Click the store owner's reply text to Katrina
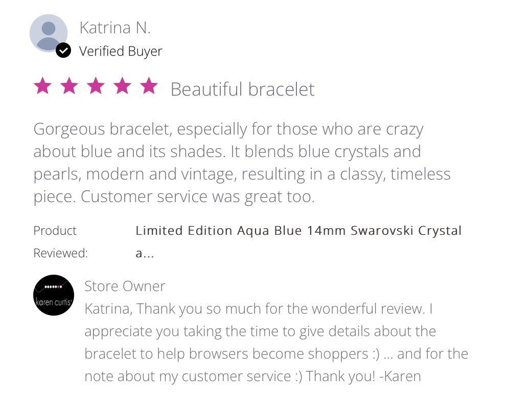This screenshot has height=398, width=532. click(276, 343)
